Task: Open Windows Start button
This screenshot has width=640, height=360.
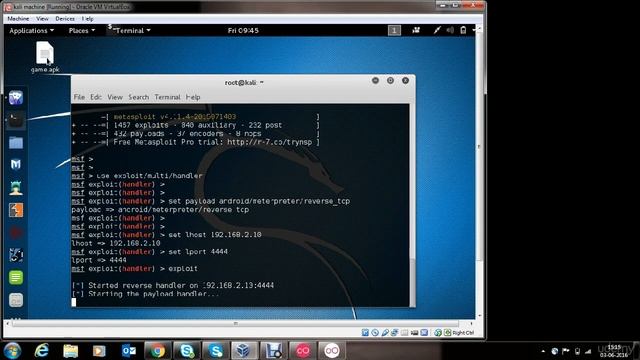Action: (12, 351)
